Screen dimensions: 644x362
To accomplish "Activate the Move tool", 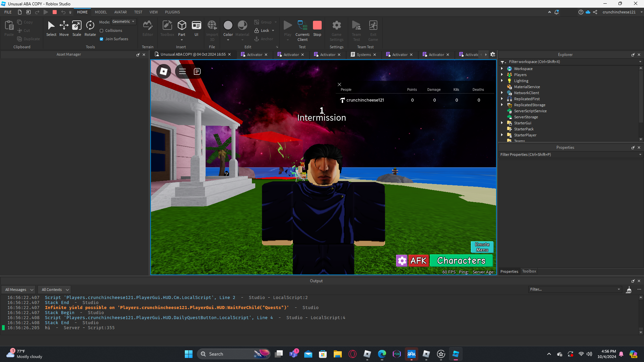I will click(64, 28).
